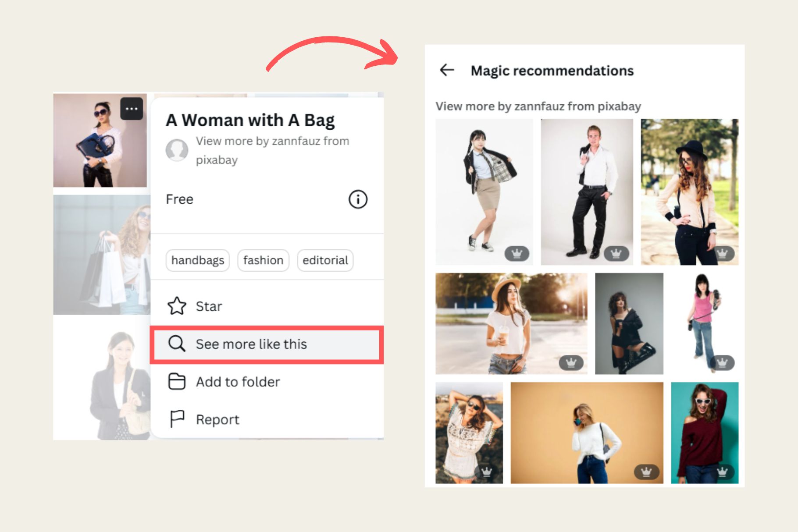Open the woman in lace dress with sunglasses photo
The image size is (798, 532).
pos(469,433)
